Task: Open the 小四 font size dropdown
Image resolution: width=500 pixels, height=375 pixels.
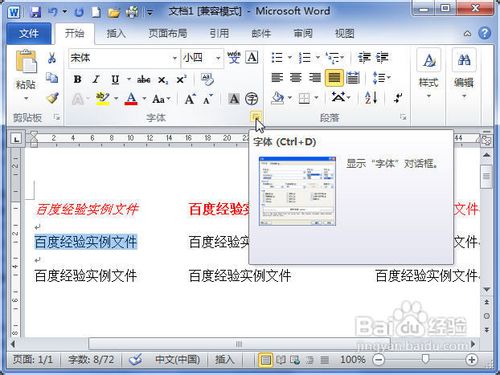Action: click(218, 58)
